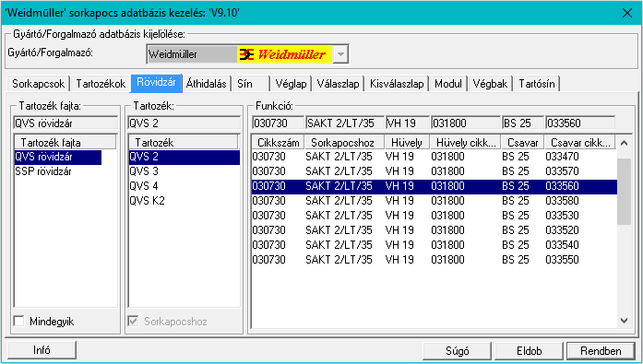Toggle the Sorkapocshoz checkbox
This screenshot has width=643, height=364.
click(133, 321)
